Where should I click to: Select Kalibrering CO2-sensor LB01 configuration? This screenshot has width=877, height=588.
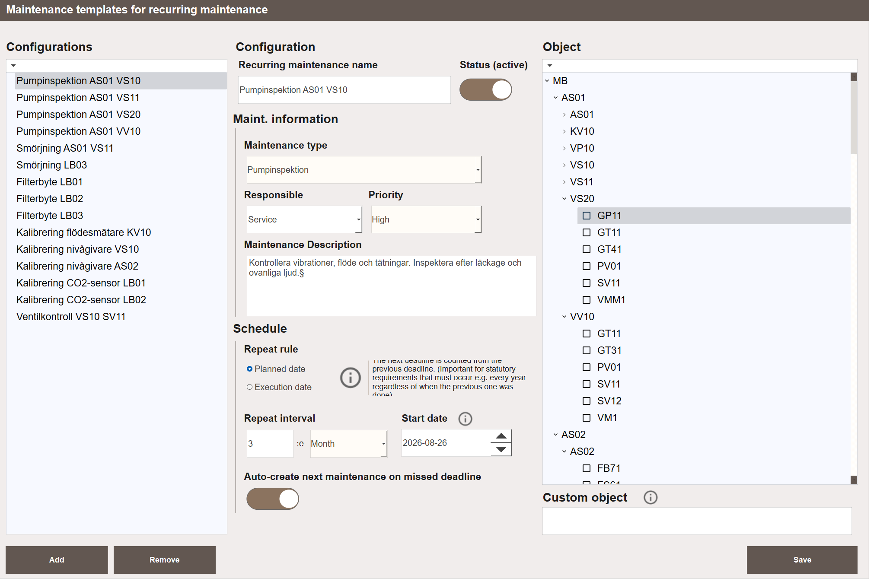coord(121,283)
